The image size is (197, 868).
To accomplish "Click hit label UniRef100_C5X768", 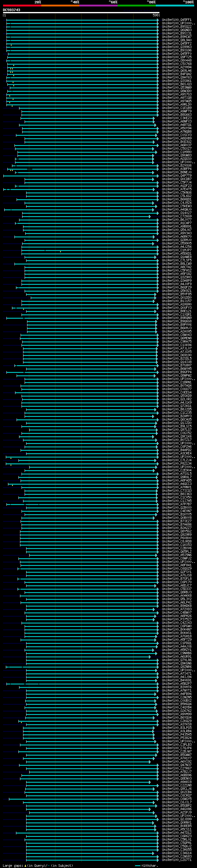I will (x=176, y=64).
